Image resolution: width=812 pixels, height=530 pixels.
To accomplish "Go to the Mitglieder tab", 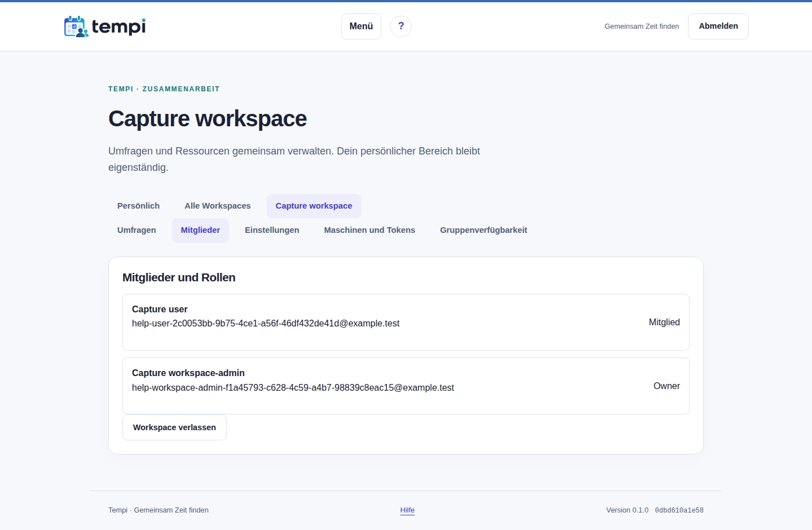I will (x=200, y=231).
